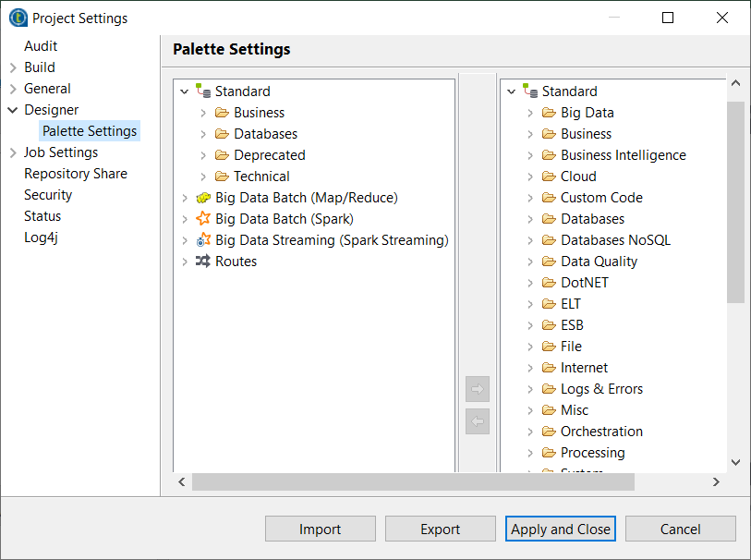751x560 pixels.
Task: Select Palette Settings in the sidebar
Action: click(90, 131)
